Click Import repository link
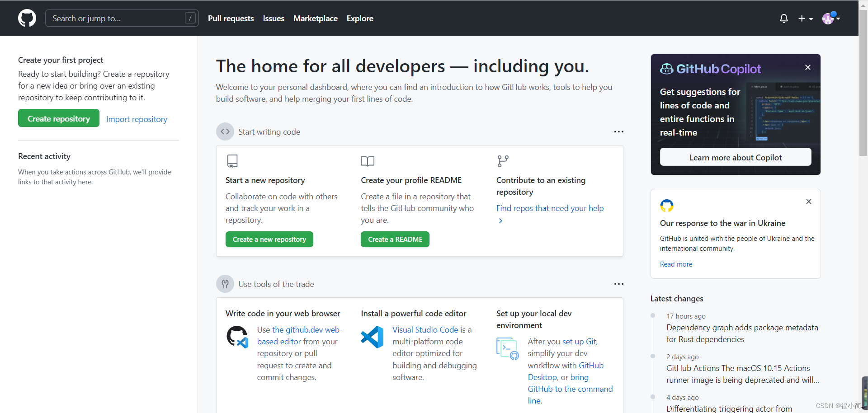Image resolution: width=868 pixels, height=413 pixels. [x=137, y=119]
